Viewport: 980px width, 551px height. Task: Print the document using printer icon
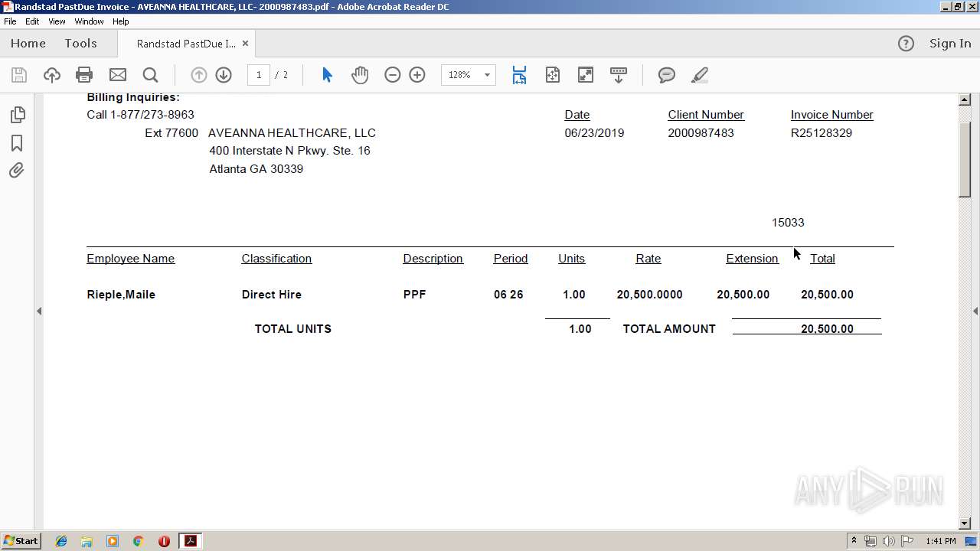point(84,75)
